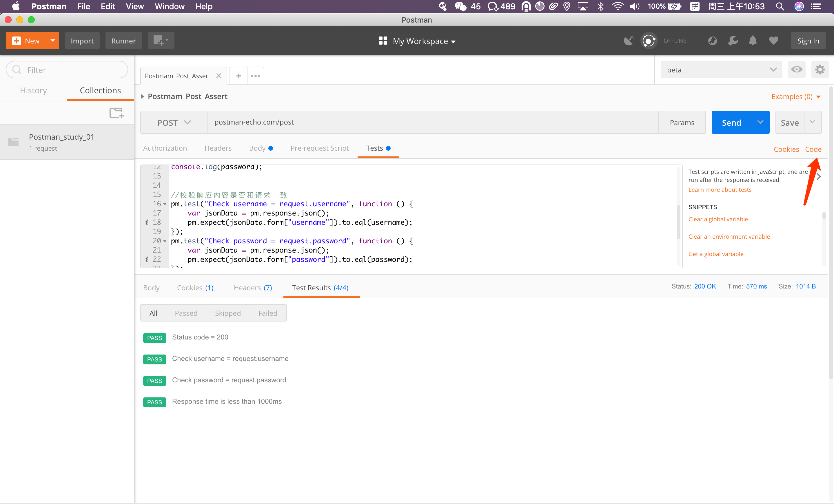This screenshot has width=834, height=504.
Task: Open the Apple menu
Action: pyautogui.click(x=16, y=6)
